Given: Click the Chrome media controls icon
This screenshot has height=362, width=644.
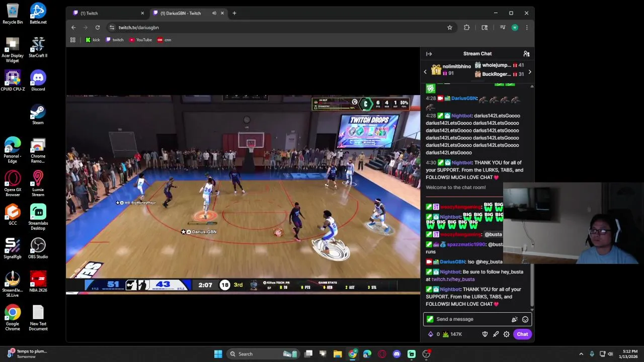Looking at the screenshot, I should point(502,28).
